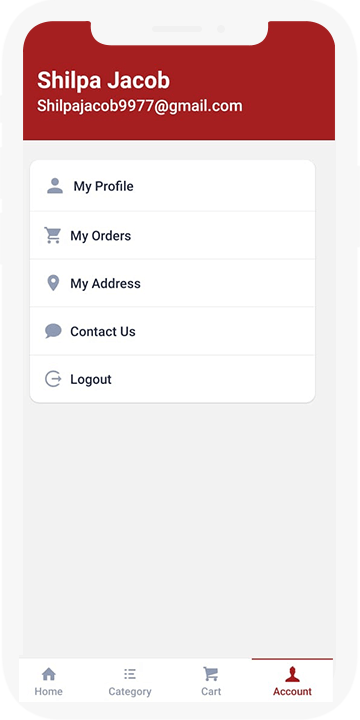The width and height of the screenshot is (360, 720).
Task: Switch to the Home tab label
Action: pos(49,692)
